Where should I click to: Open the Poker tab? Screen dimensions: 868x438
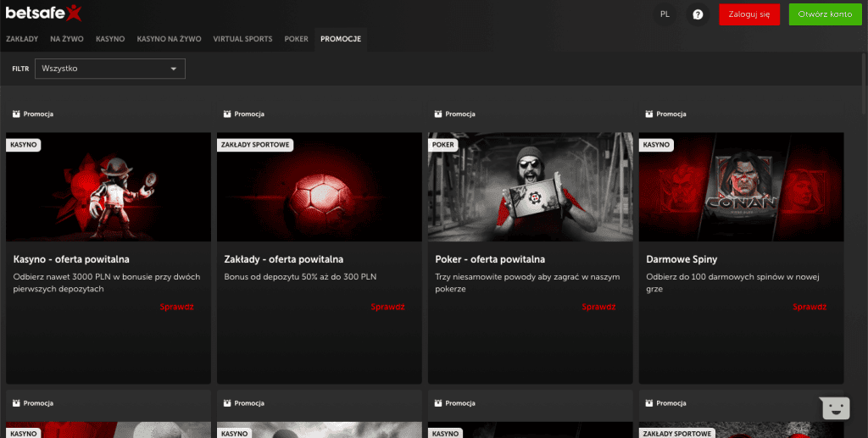(x=296, y=39)
